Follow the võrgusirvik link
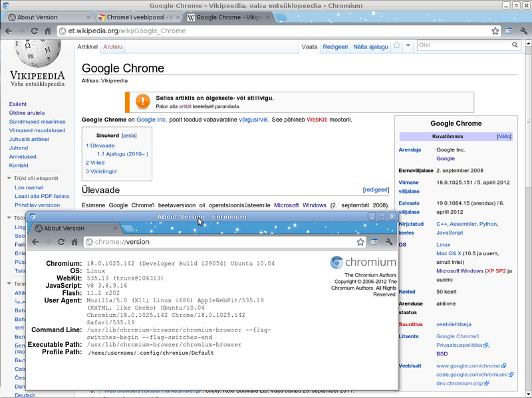 click(254, 120)
